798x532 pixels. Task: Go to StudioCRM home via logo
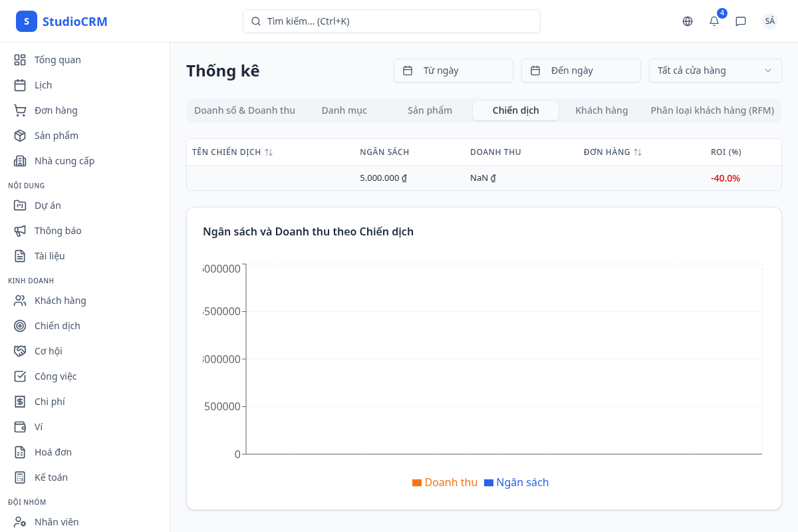(62, 21)
